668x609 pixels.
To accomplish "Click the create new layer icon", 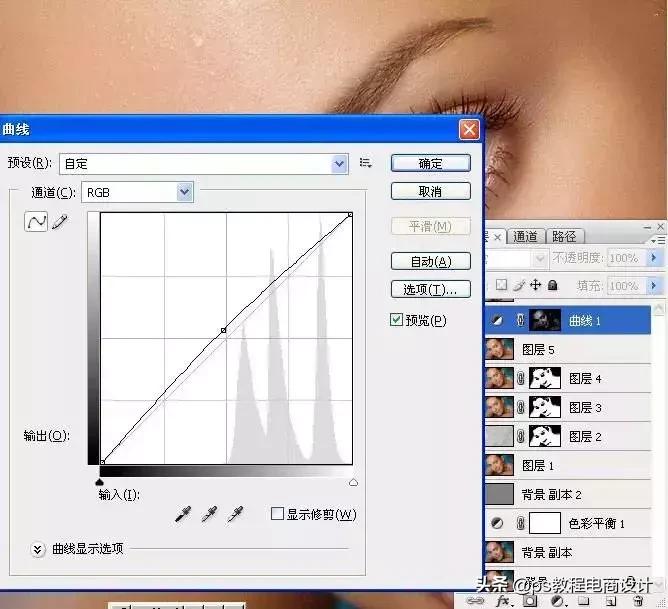I will [x=611, y=601].
